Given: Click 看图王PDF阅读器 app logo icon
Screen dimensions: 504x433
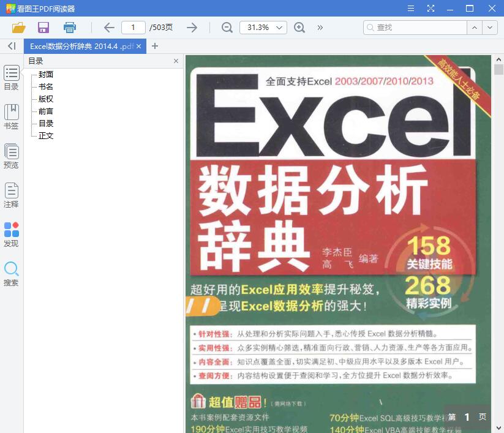Looking at the screenshot, I should tap(10, 9).
